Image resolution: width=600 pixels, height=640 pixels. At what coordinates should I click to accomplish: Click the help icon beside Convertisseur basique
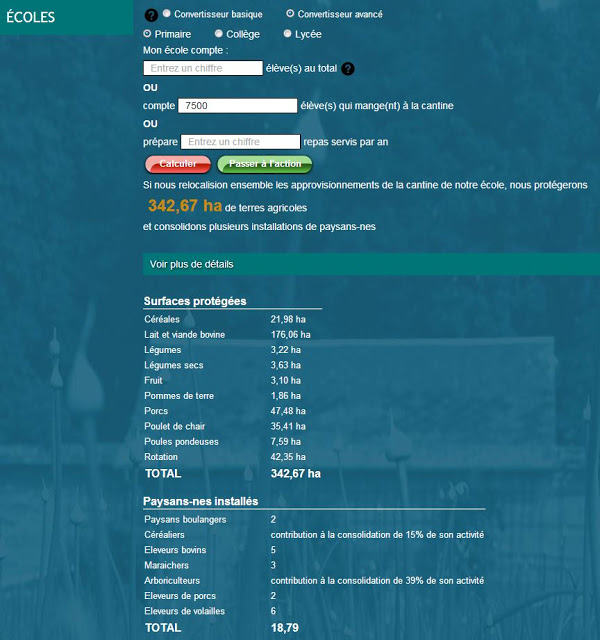[x=151, y=16]
